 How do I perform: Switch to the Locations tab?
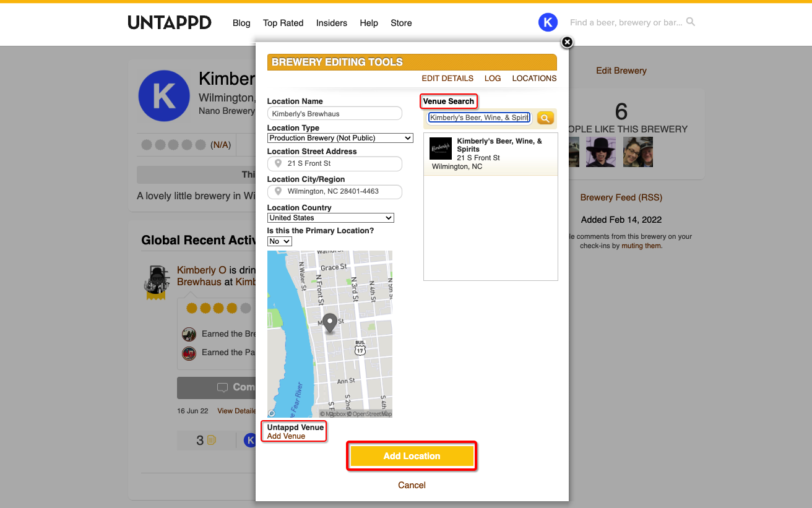[534, 79]
